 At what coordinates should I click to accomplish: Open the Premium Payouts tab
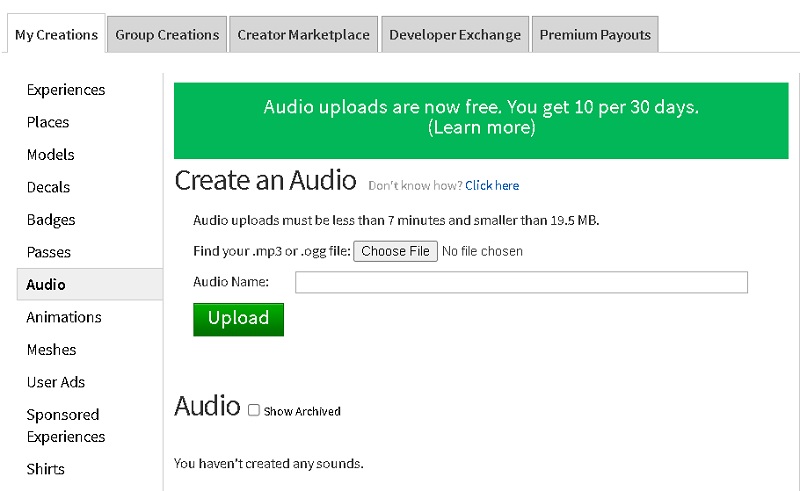pos(595,35)
